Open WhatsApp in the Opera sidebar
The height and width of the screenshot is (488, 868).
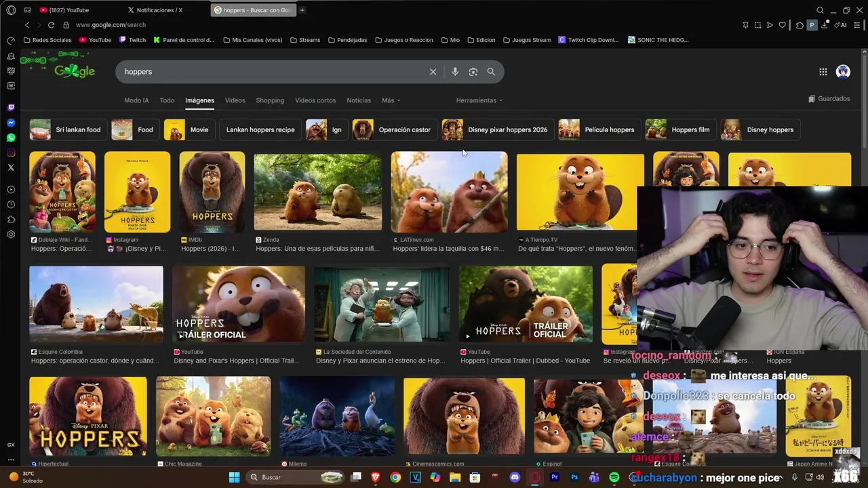[11, 138]
